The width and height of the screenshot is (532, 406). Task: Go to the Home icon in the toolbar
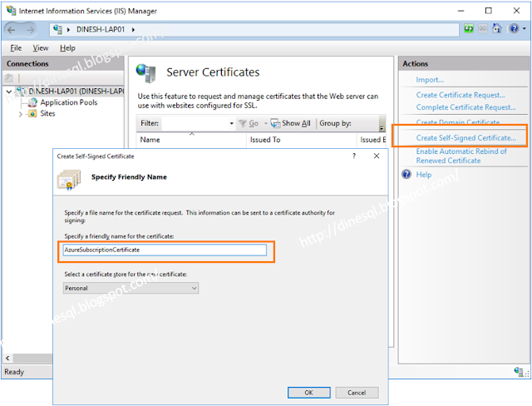click(497, 28)
